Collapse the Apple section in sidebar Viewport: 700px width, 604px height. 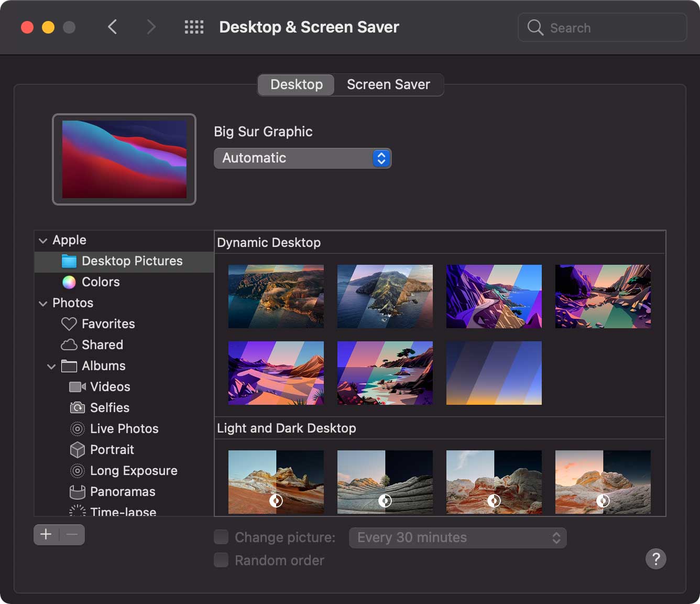point(43,241)
